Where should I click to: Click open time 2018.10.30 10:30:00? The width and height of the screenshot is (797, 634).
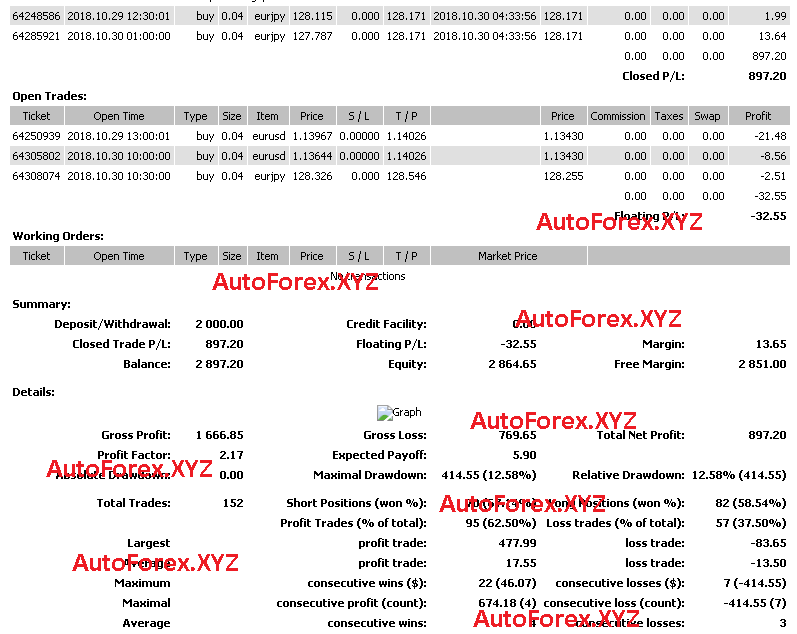tap(119, 176)
